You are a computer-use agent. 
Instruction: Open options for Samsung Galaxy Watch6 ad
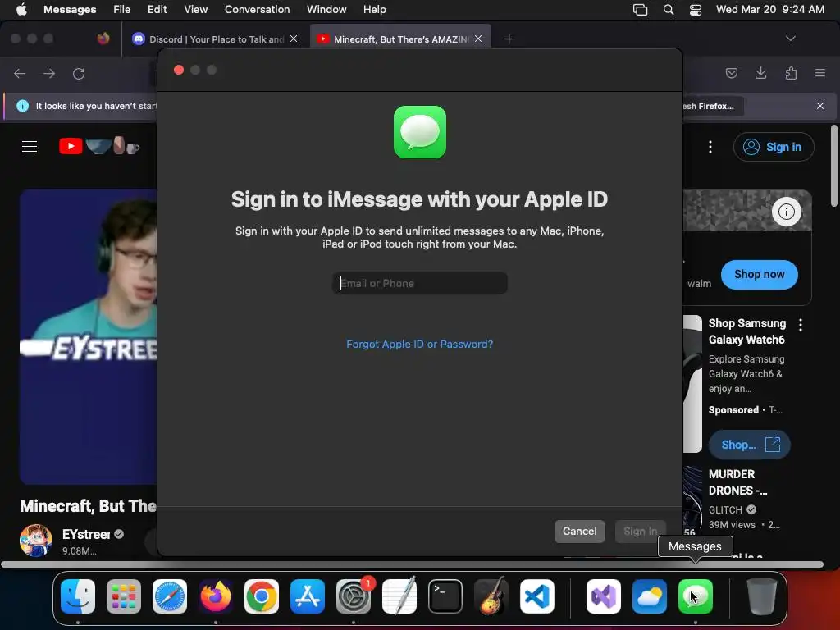pos(801,325)
